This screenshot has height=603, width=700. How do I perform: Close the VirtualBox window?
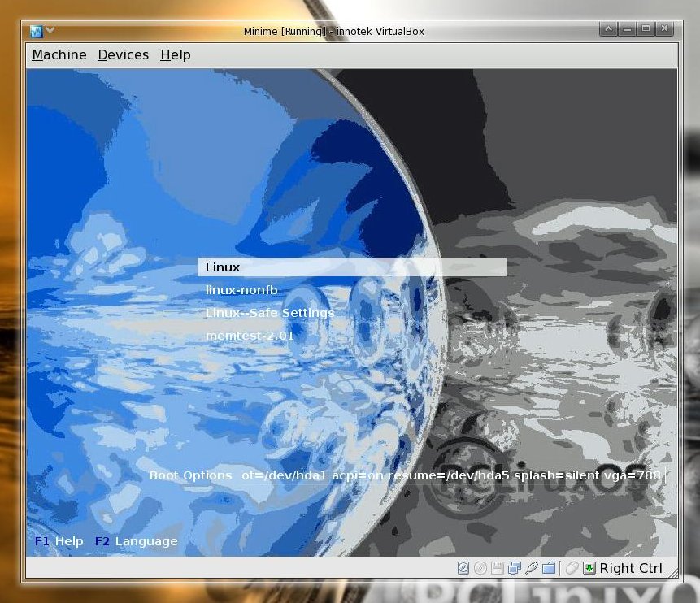[665, 29]
